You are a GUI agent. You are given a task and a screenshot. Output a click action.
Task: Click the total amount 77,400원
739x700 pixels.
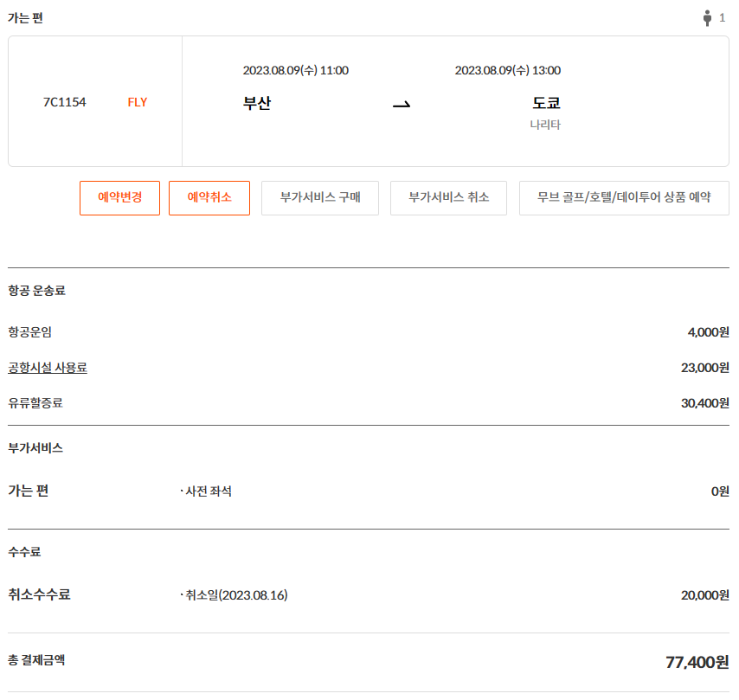(697, 663)
